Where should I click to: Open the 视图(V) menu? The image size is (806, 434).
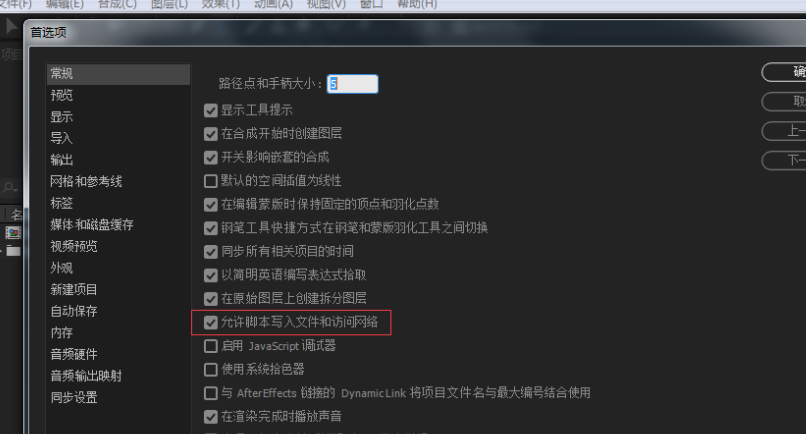[x=326, y=4]
